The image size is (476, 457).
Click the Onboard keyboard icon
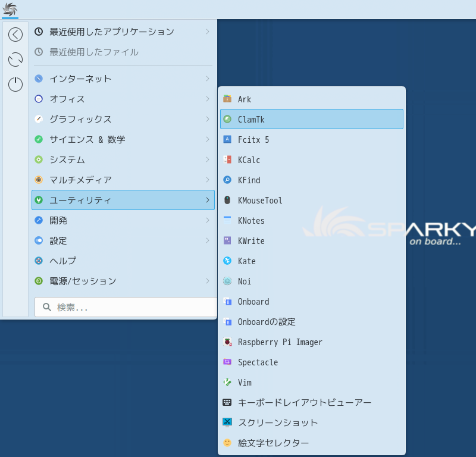click(x=227, y=301)
